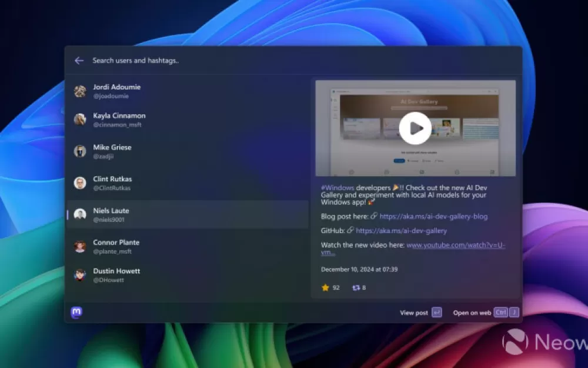Click the favorites star icon
This screenshot has width=588, height=368.
(325, 288)
